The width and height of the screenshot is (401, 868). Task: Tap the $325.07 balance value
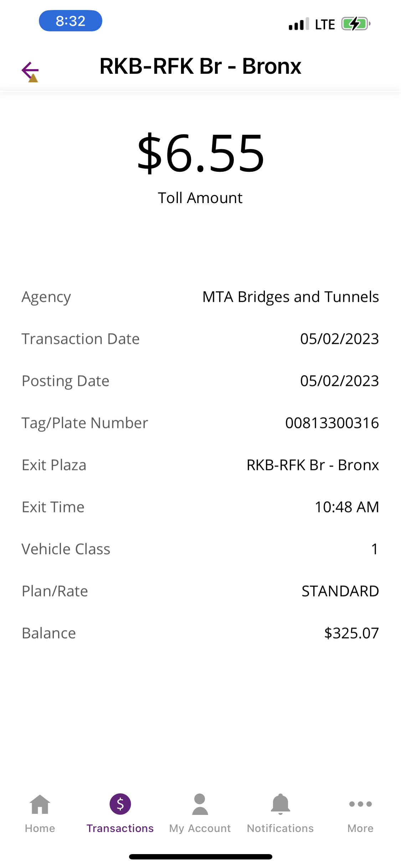click(351, 633)
